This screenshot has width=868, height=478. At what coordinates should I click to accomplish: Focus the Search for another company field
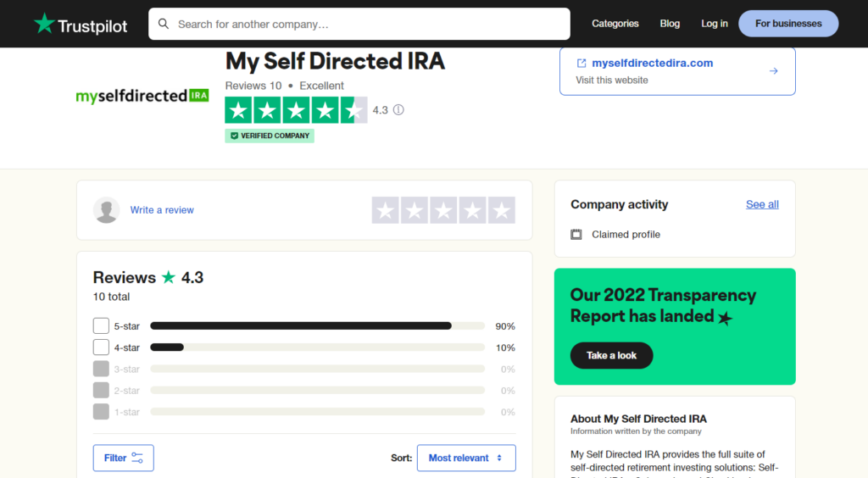(x=359, y=24)
